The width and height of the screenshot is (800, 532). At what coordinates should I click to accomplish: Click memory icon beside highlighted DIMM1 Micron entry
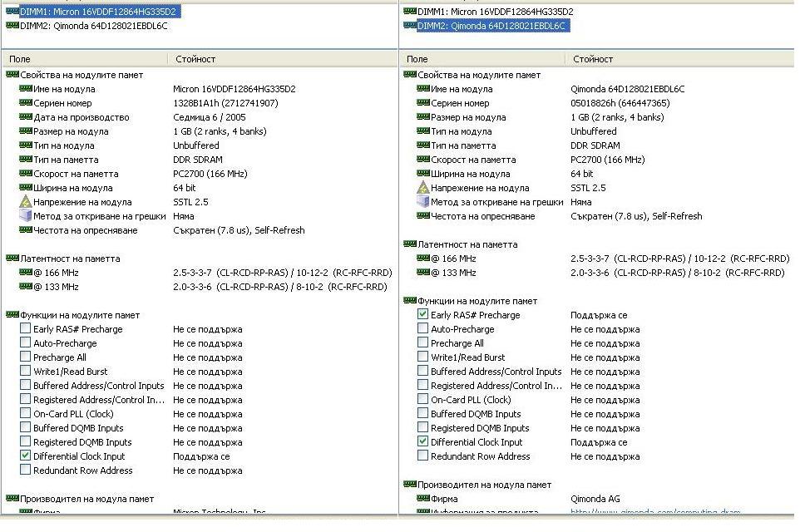[x=12, y=11]
